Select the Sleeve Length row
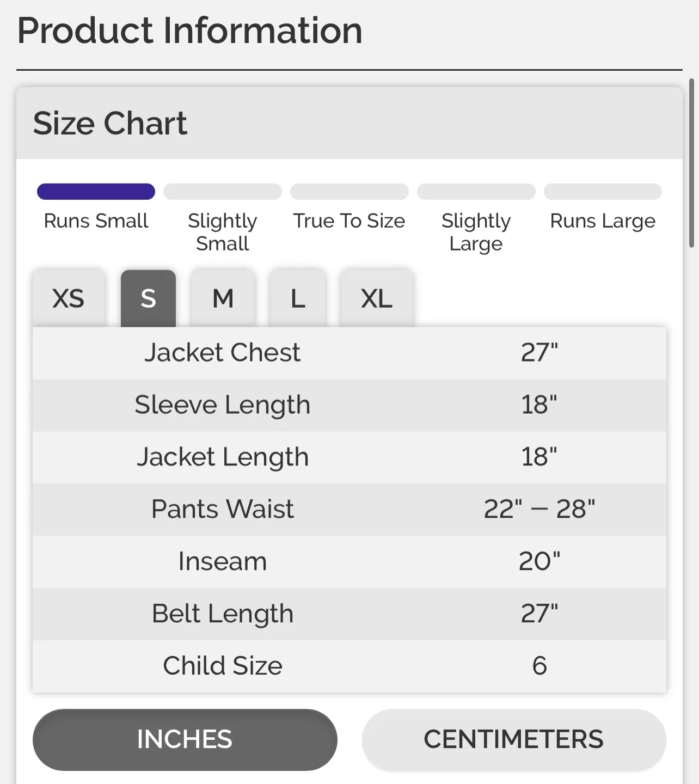Image resolution: width=699 pixels, height=784 pixels. pos(349,405)
